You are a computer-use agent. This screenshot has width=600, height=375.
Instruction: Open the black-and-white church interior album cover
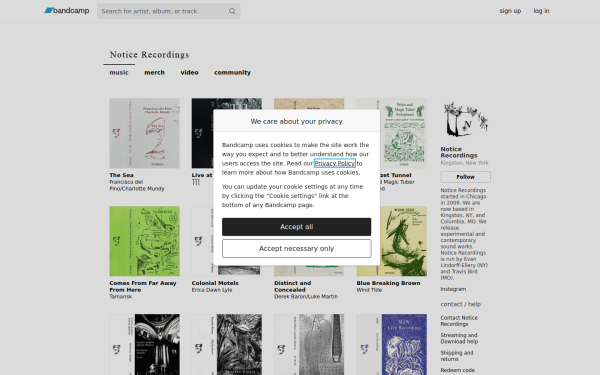144,344
